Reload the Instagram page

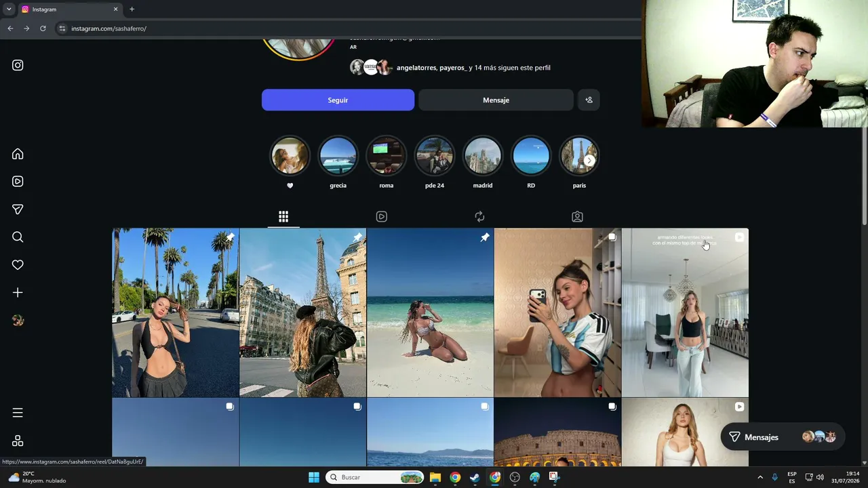tap(43, 28)
